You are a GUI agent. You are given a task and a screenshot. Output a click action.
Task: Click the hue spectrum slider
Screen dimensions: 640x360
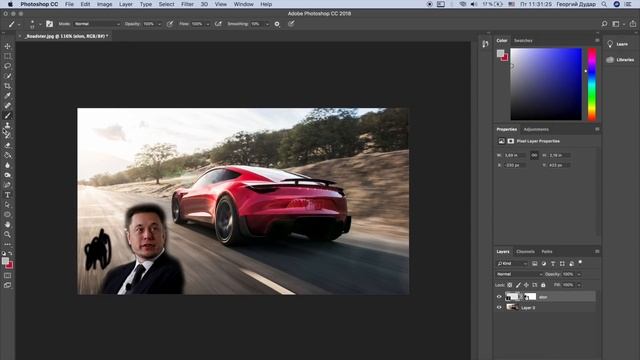point(591,84)
